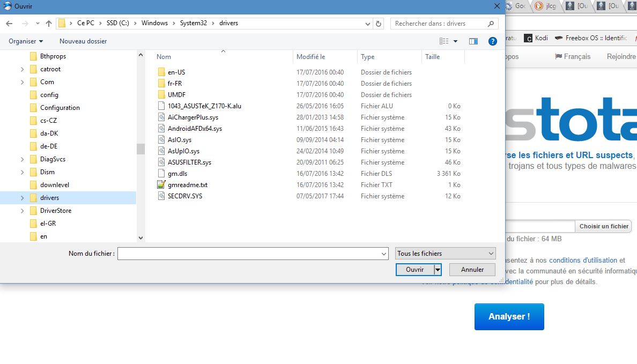The width and height of the screenshot is (637, 364).
Task: Expand the DiagSvcs tree node
Action: (x=22, y=159)
